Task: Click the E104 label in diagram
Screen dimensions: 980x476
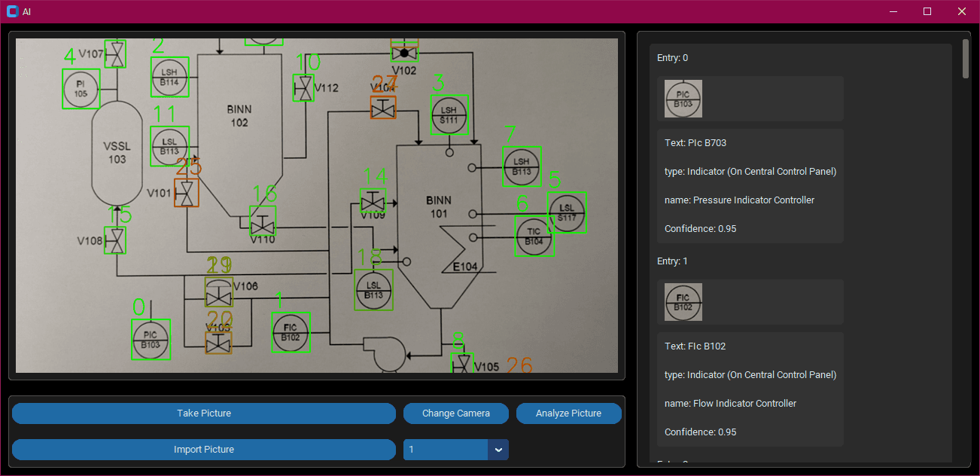Action: (465, 267)
